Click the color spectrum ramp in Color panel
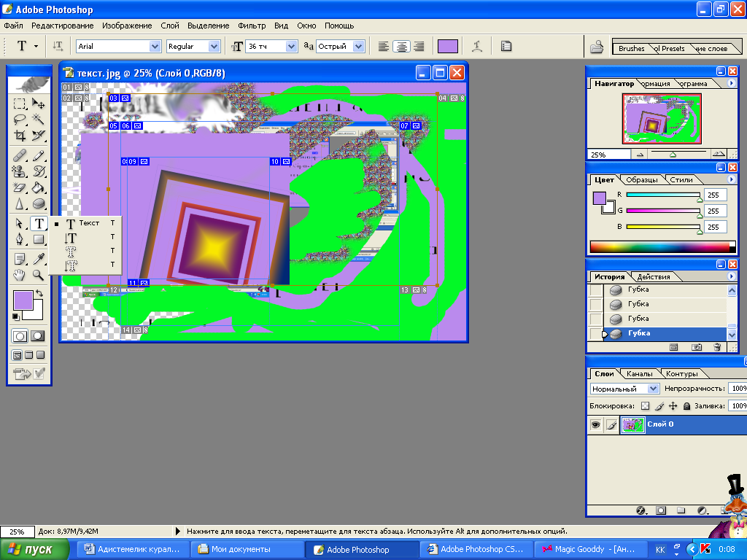 [x=662, y=246]
